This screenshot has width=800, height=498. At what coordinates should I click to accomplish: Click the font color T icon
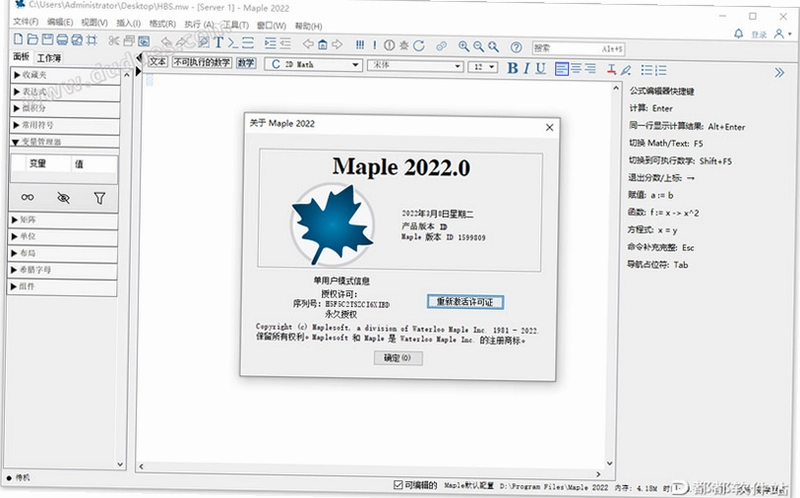[x=611, y=70]
